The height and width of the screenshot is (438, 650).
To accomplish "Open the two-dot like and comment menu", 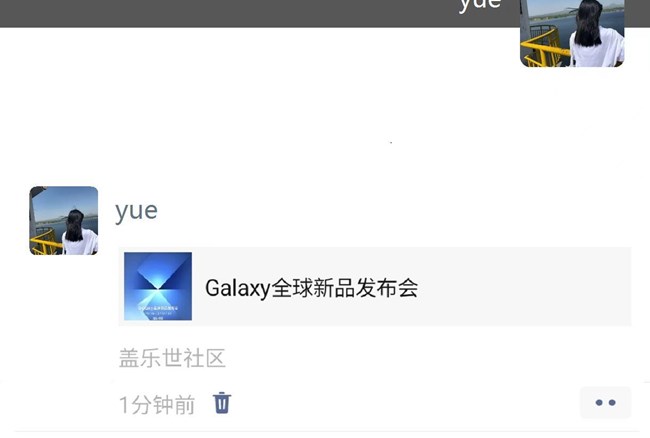I will 605,402.
